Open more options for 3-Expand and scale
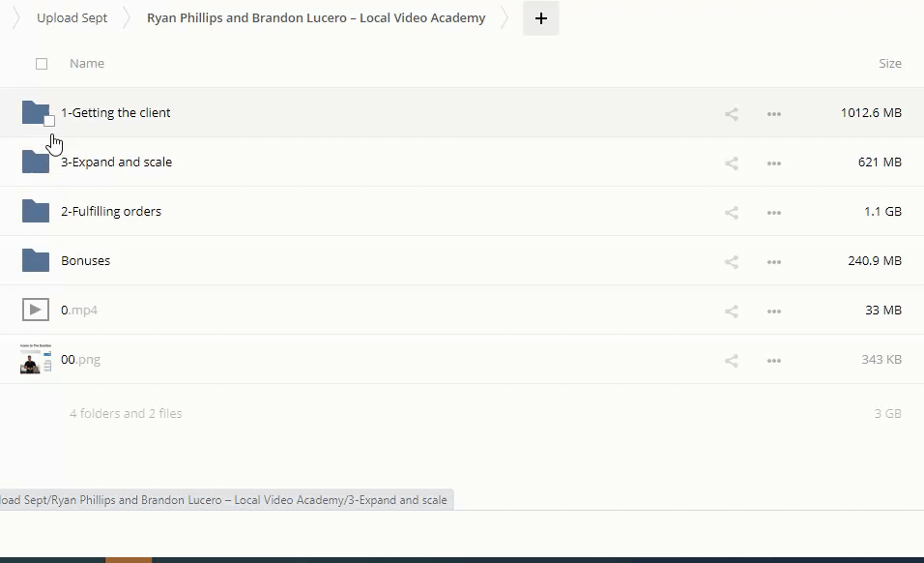The width and height of the screenshot is (924, 563). click(x=773, y=163)
